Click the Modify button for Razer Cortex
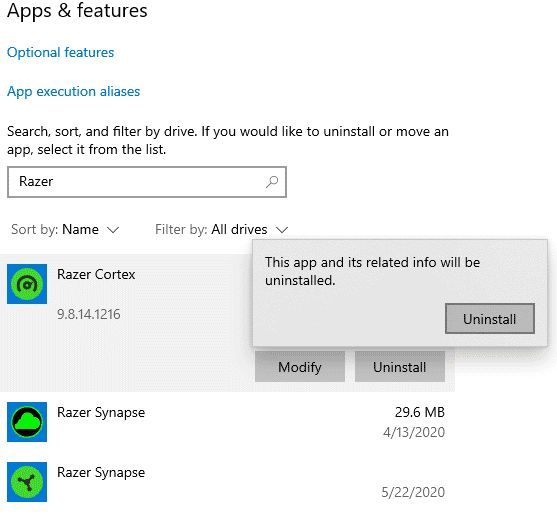This screenshot has width=557, height=512. [x=300, y=367]
